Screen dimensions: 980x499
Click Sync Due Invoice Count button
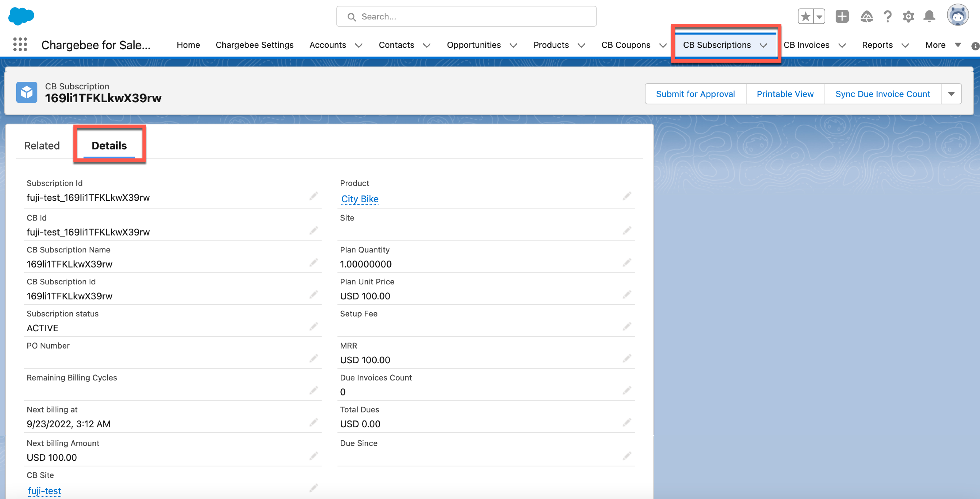click(882, 94)
